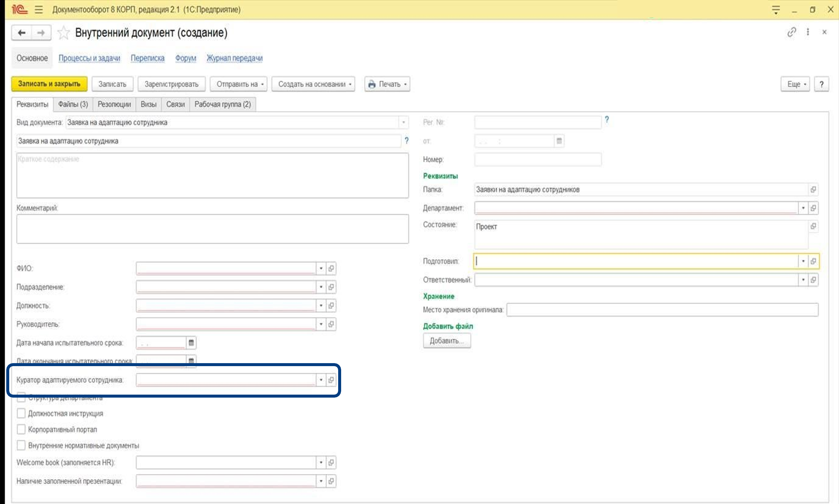Switch to the Рабочая группа (2) tab
Image resolution: width=839 pixels, height=504 pixels.
pyautogui.click(x=222, y=104)
